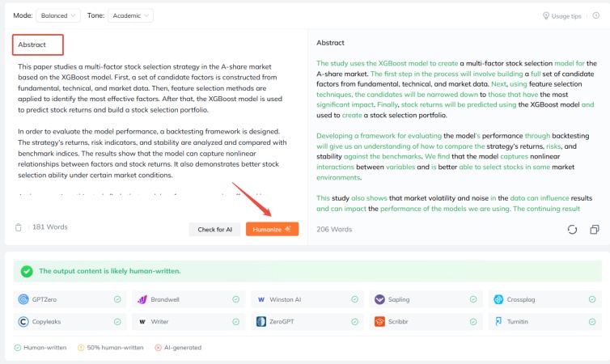Image resolution: width=610 pixels, height=364 pixels.
Task: Click the GPTZero green check mark
Action: [x=117, y=299]
